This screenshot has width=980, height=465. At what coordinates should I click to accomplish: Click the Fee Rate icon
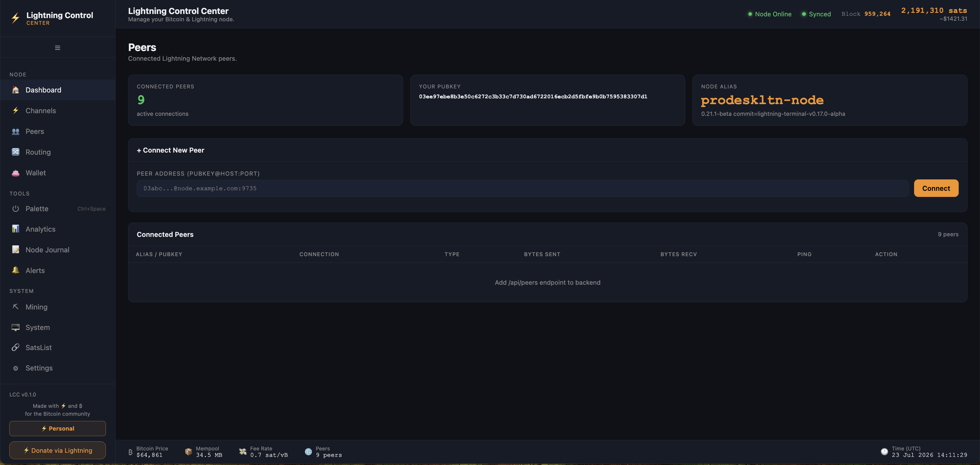243,451
